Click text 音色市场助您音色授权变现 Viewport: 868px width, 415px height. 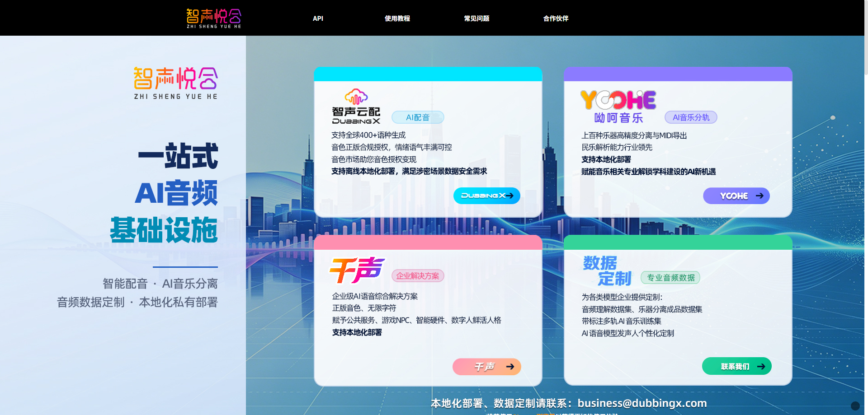(x=374, y=159)
